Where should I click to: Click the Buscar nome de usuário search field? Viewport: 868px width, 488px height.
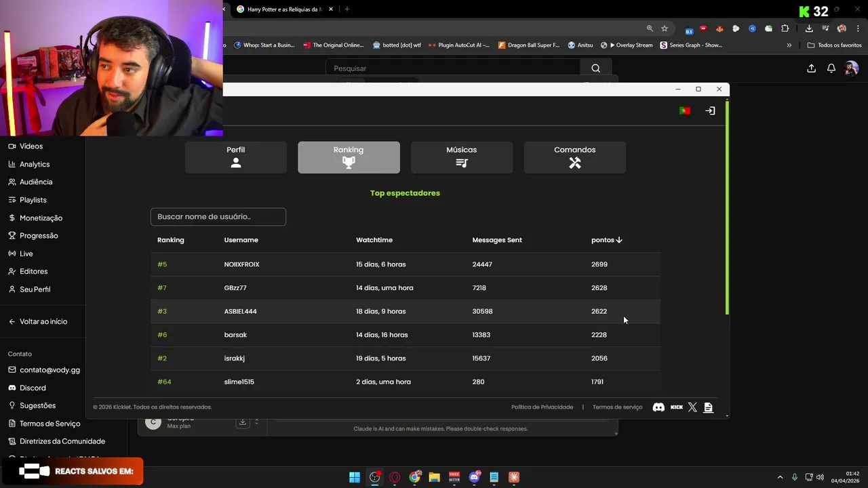click(x=218, y=217)
